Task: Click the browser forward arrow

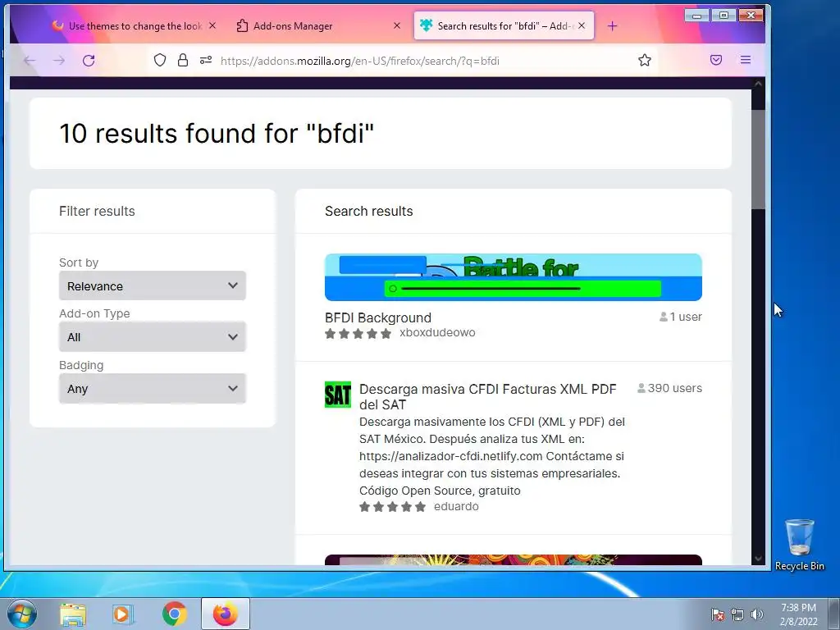Action: (59, 61)
